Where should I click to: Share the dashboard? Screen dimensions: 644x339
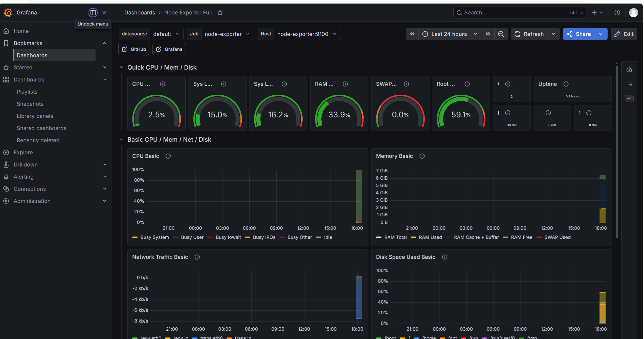coord(579,34)
